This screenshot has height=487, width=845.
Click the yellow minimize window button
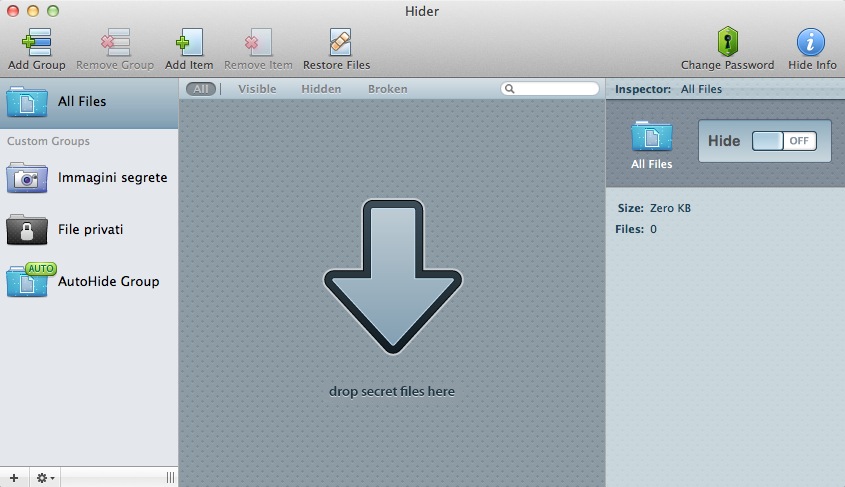[x=33, y=11]
